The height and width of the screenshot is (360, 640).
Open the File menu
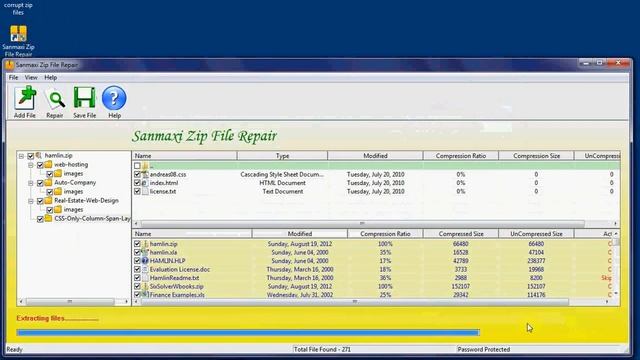click(x=13, y=78)
